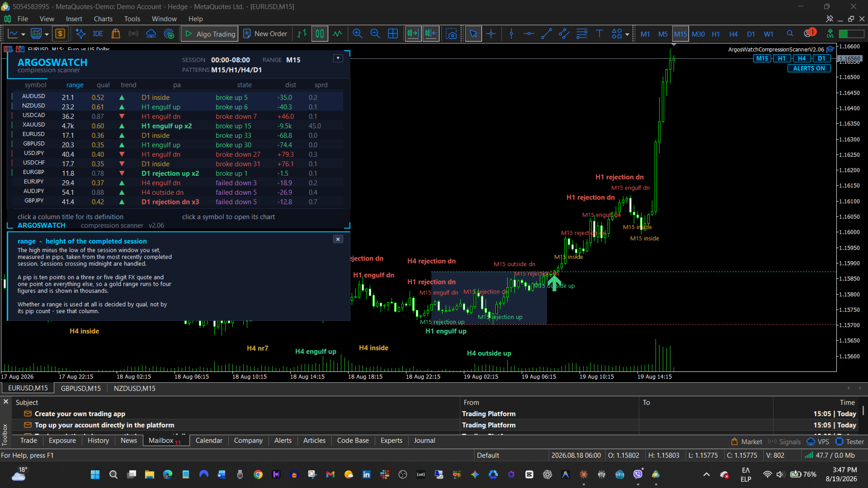Show hidden system tray icons chevron
The image size is (868, 488).
[706, 474]
